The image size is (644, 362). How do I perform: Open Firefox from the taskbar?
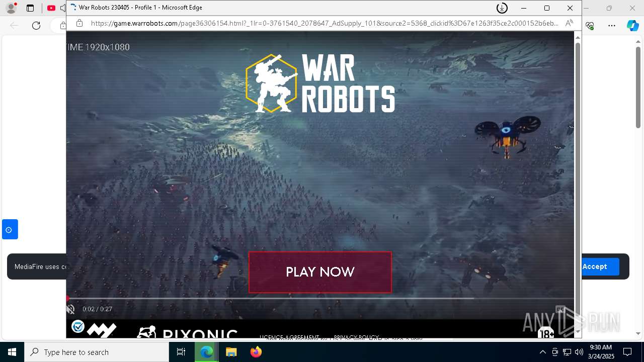(x=256, y=352)
